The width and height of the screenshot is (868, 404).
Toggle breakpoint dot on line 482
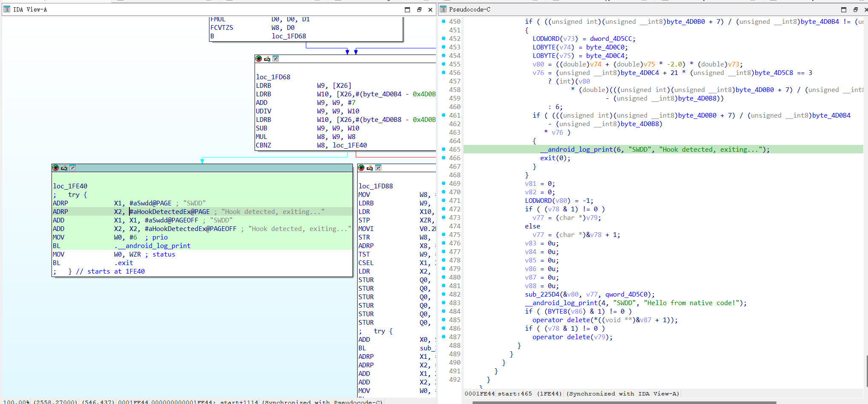[444, 294]
